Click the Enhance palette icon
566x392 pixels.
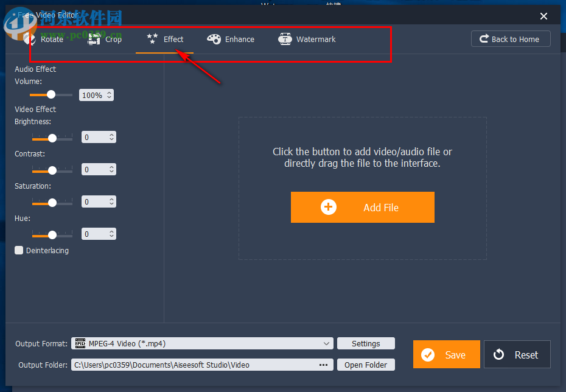click(214, 39)
